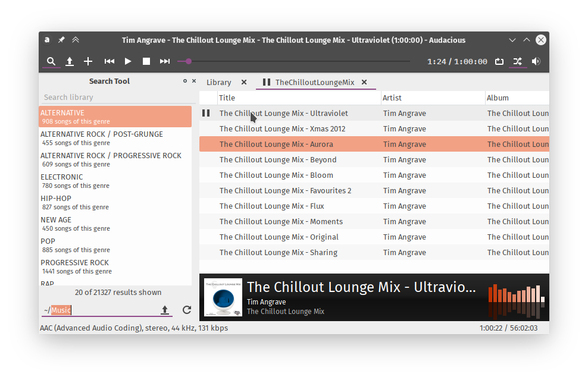
Task: Select the Moments track row
Action: tap(374, 221)
